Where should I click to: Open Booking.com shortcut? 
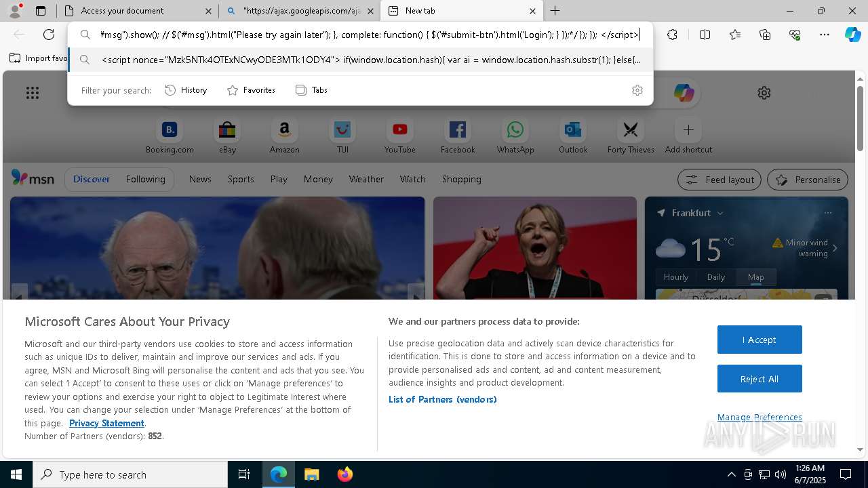click(170, 136)
